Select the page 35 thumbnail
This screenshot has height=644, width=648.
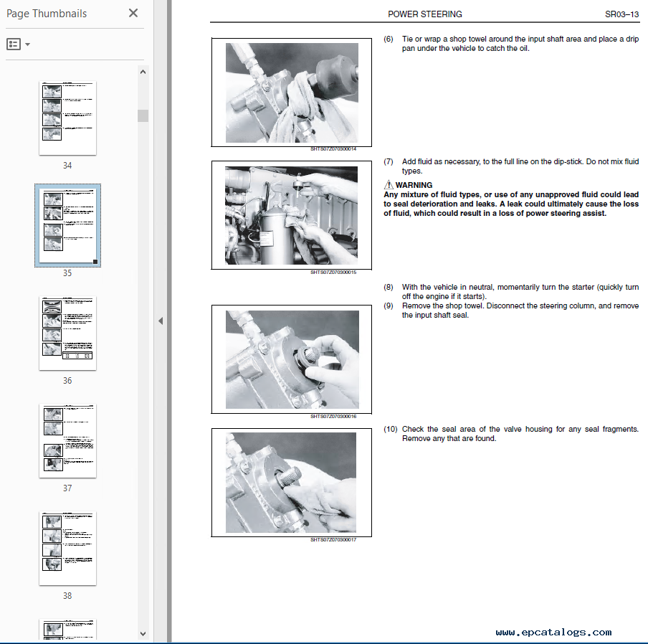[68, 225]
